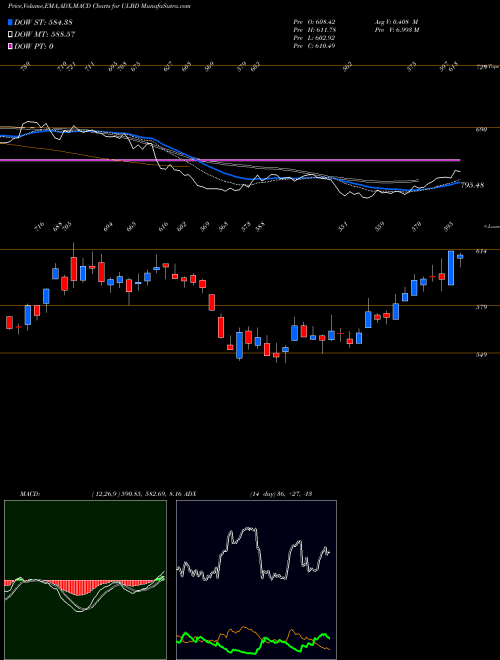Select the DOW PT: 0 legend label
The image size is (500, 660).
coord(34,46)
